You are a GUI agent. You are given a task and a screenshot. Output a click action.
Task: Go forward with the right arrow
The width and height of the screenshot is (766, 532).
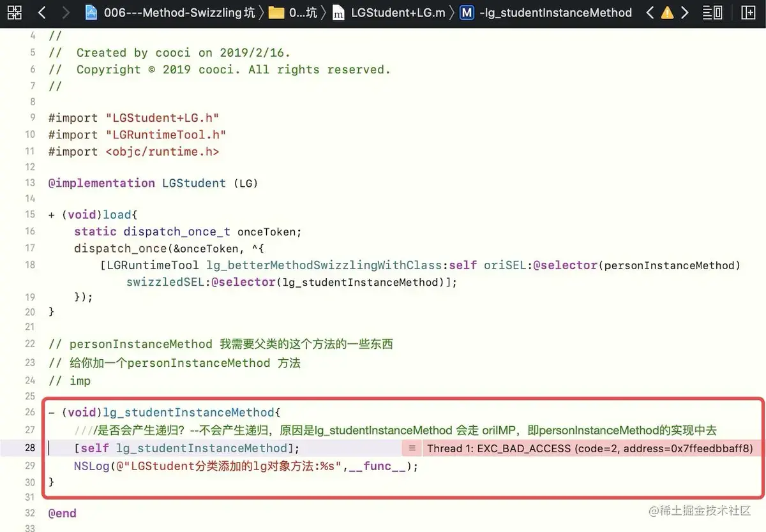pos(66,12)
